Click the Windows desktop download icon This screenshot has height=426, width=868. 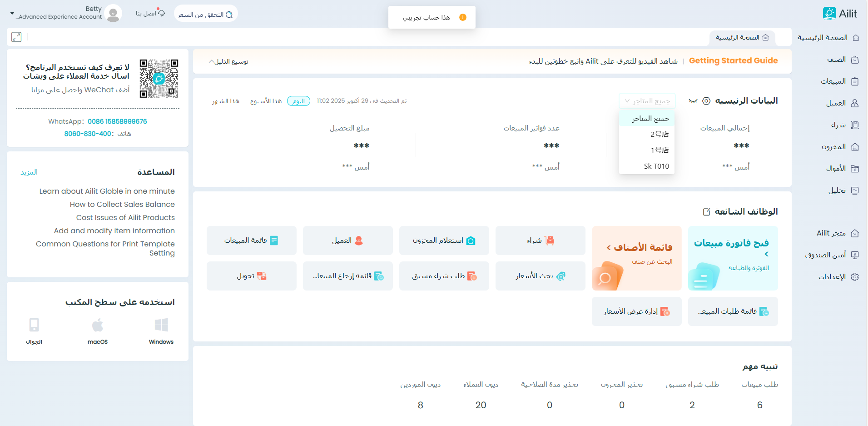161,326
